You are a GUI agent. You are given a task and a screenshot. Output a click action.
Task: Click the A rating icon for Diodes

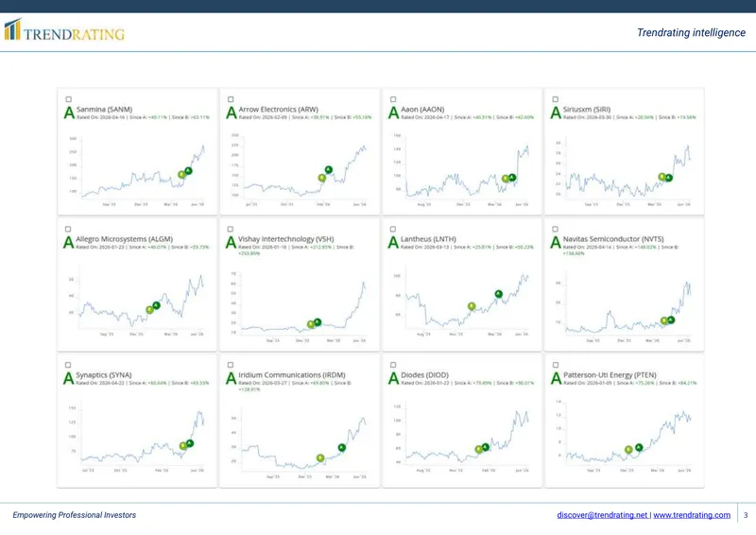tap(393, 378)
